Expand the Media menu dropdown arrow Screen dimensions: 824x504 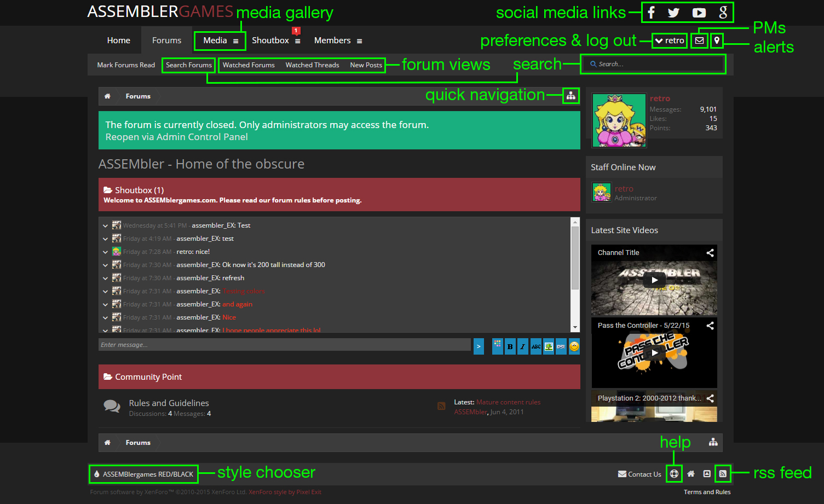pos(235,41)
